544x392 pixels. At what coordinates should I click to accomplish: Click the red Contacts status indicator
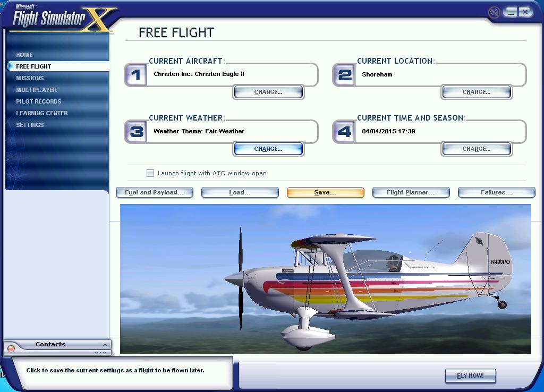[11, 348]
